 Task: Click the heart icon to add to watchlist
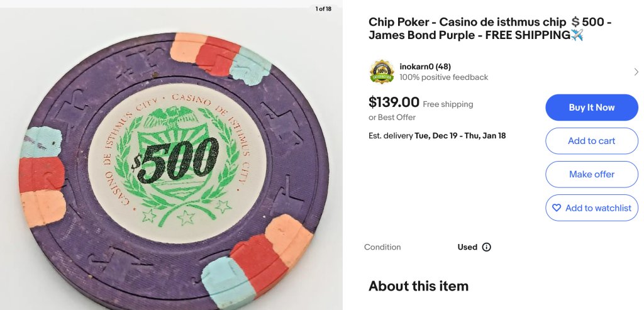(556, 208)
